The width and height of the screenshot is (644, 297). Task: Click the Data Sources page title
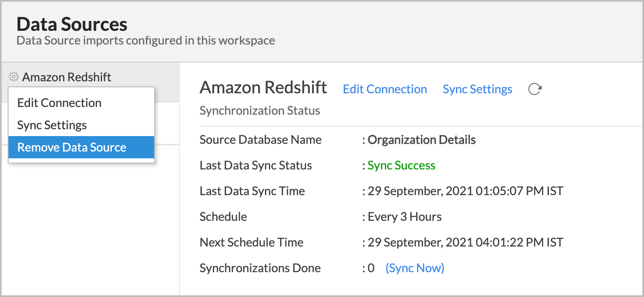72,24
